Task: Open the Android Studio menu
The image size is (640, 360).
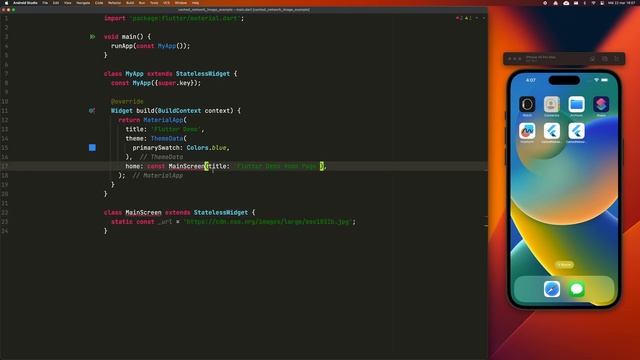Action: tap(25, 3)
